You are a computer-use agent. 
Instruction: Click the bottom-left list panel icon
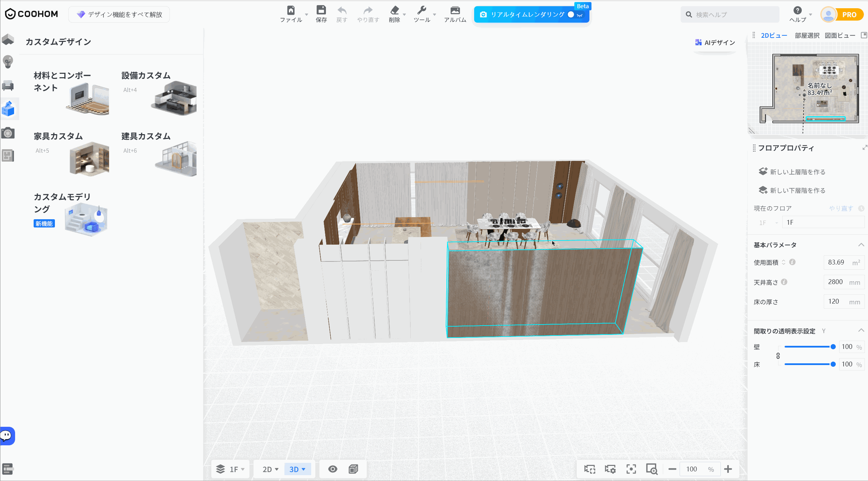coord(8,469)
